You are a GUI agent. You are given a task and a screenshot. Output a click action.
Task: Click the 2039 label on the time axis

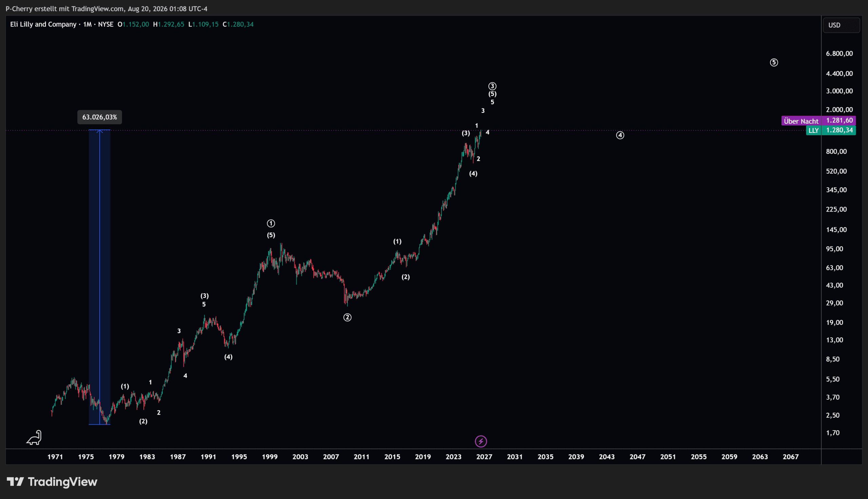click(576, 457)
